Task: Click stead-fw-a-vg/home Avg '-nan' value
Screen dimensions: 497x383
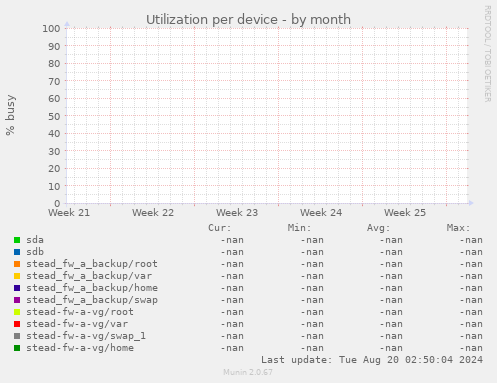Action: pyautogui.click(x=391, y=348)
